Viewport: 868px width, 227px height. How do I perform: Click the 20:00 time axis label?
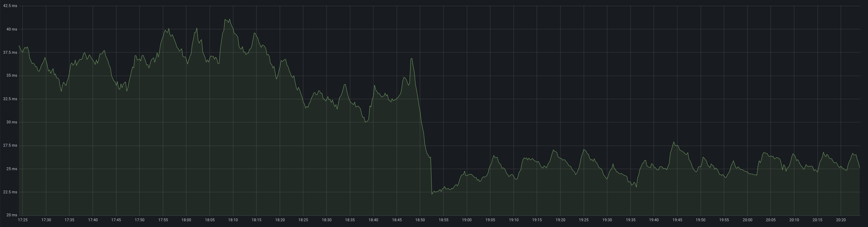point(748,220)
